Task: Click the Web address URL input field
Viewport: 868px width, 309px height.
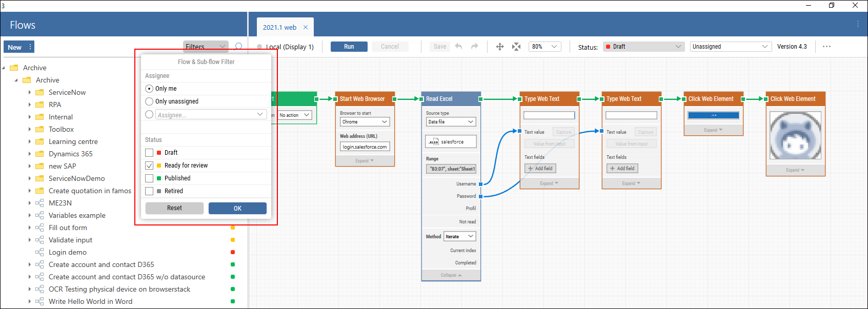Action: 365,147
